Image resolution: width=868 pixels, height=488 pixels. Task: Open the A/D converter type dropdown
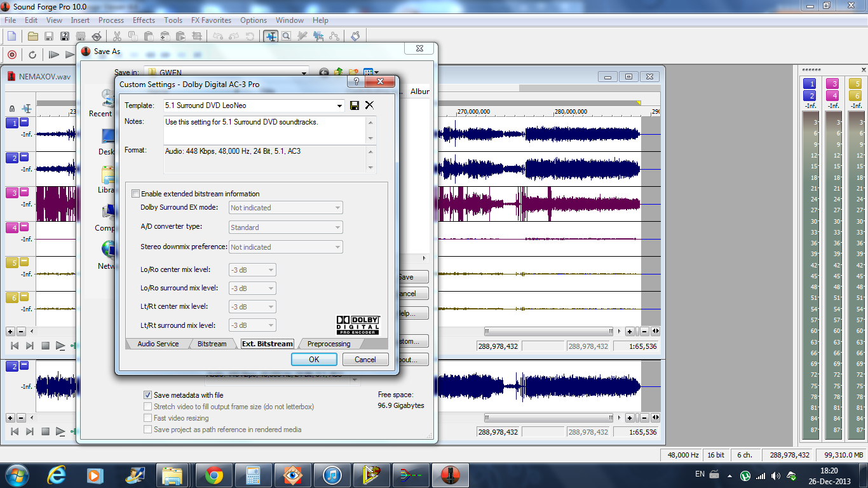[337, 227]
